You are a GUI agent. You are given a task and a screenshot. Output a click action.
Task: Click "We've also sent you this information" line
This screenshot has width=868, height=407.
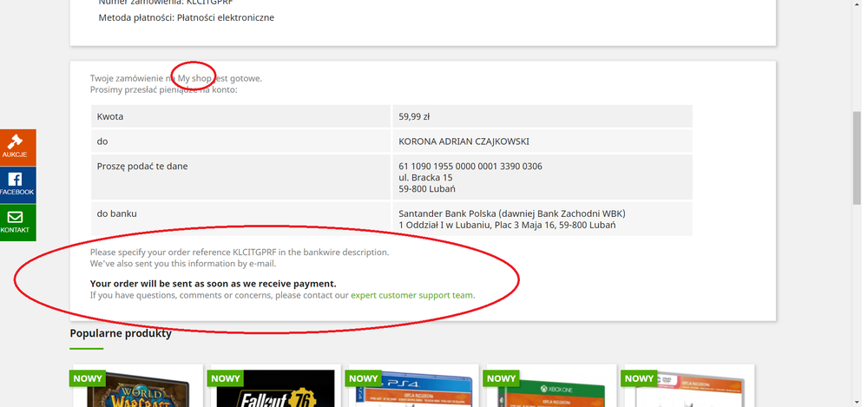click(183, 264)
